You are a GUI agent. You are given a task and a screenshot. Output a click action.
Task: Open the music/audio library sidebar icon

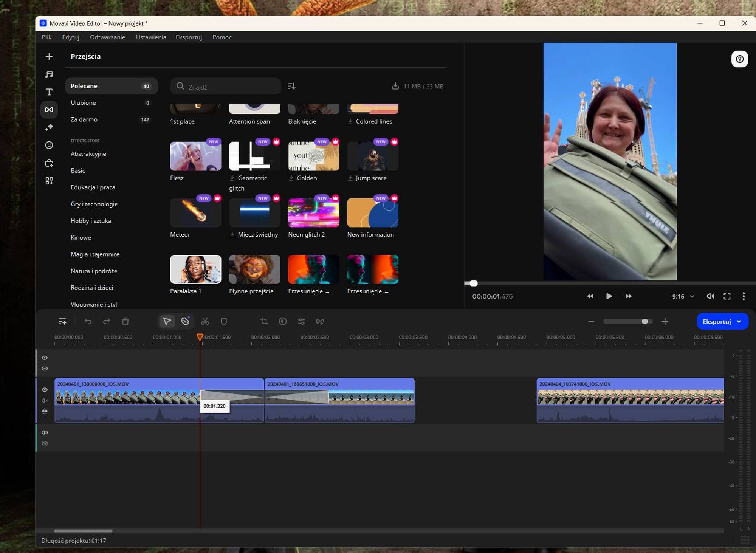(x=49, y=74)
